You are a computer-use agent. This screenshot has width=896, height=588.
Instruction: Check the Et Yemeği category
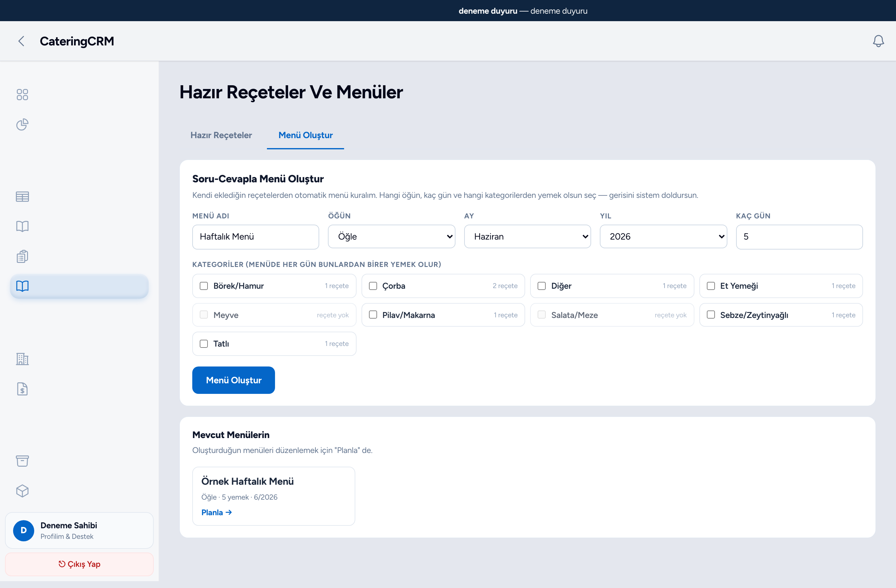711,286
